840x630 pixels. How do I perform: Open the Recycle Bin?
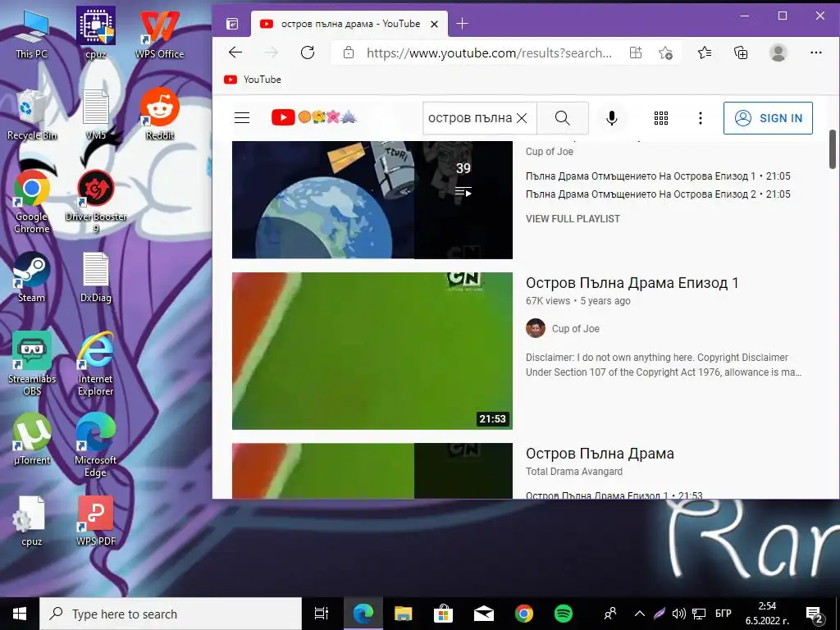pyautogui.click(x=32, y=115)
